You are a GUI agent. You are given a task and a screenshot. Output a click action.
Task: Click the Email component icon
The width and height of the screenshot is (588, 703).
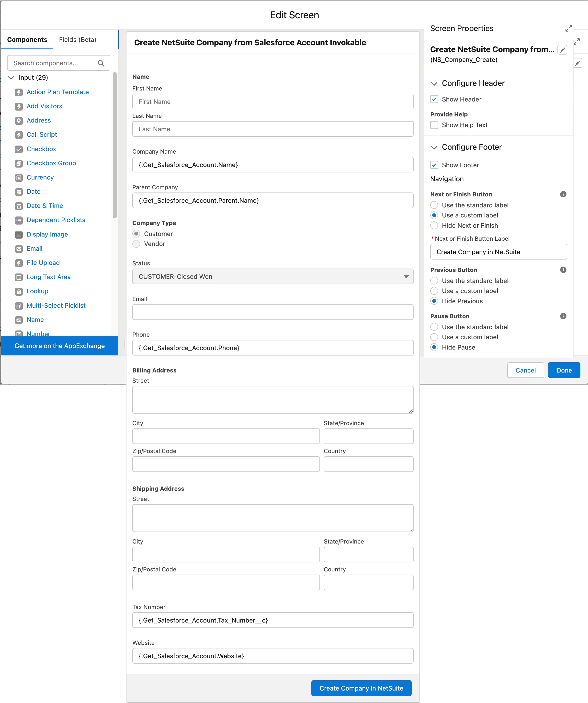(x=19, y=249)
